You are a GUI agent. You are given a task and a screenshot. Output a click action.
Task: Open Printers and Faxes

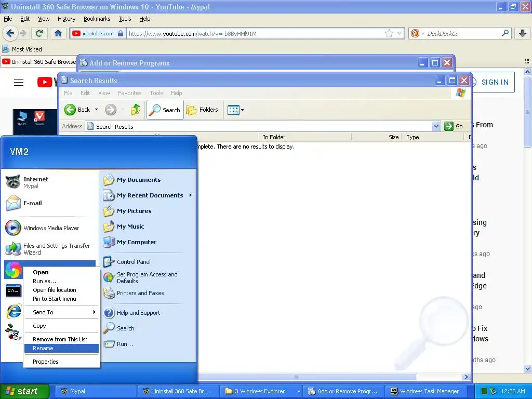click(148, 293)
